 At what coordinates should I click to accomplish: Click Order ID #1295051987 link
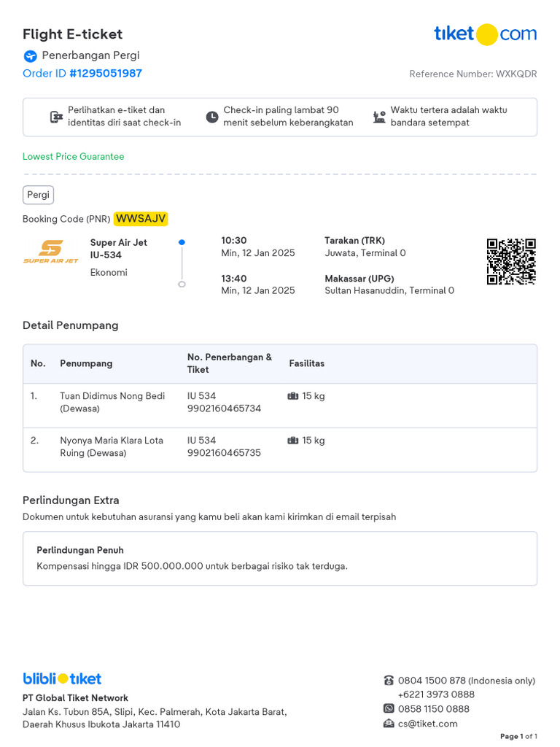point(82,74)
